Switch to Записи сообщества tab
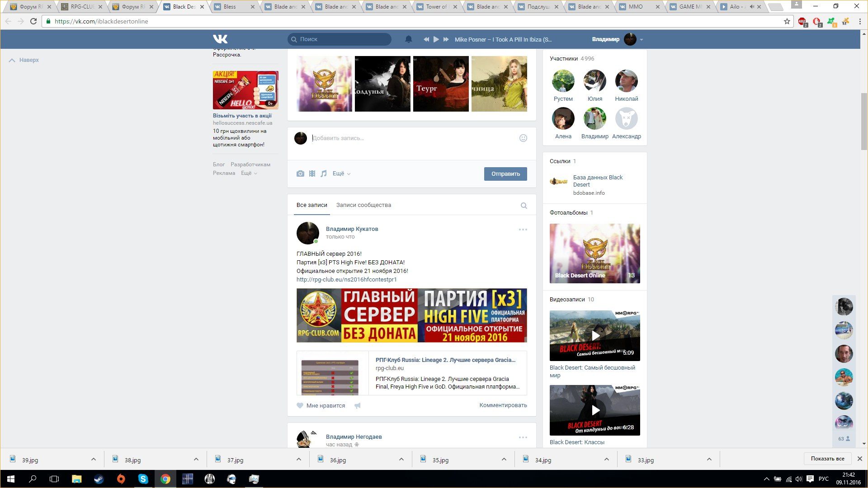 point(363,205)
